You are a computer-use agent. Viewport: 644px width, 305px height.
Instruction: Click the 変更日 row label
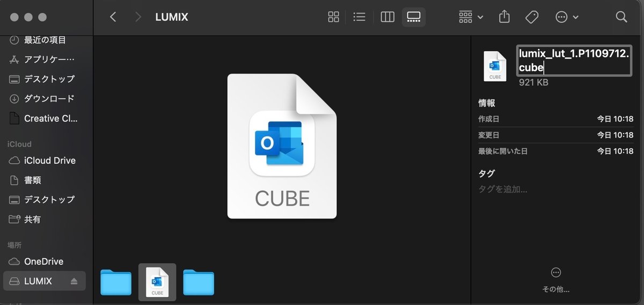click(489, 135)
